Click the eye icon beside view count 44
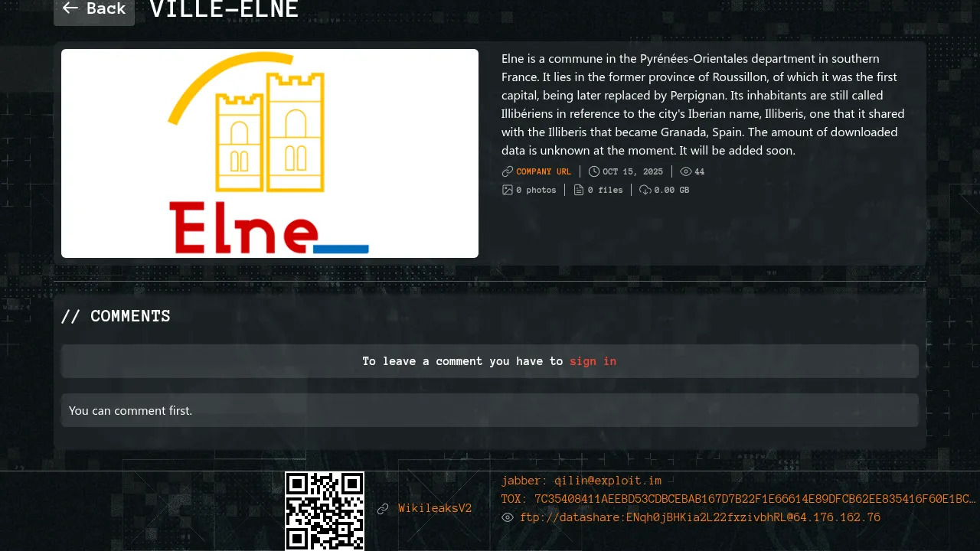Screen dimensions: 980x551 (686, 171)
